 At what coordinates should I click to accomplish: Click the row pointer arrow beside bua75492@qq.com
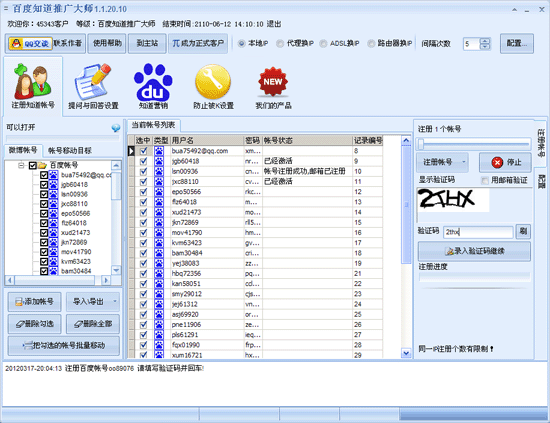[x=131, y=151]
